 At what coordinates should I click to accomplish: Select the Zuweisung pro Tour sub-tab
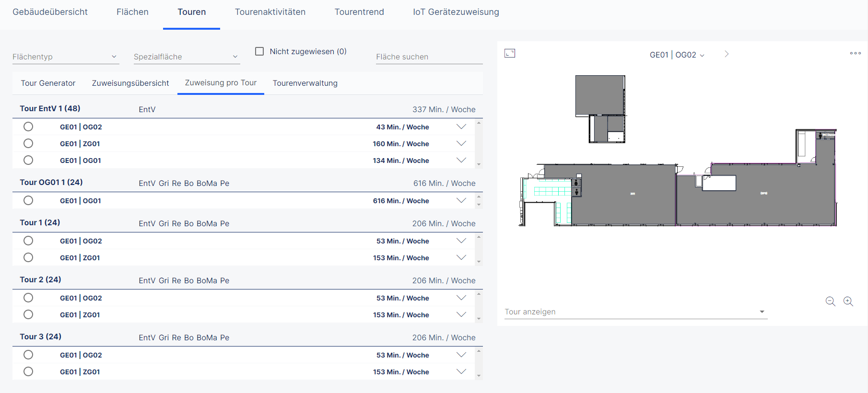[x=221, y=83]
